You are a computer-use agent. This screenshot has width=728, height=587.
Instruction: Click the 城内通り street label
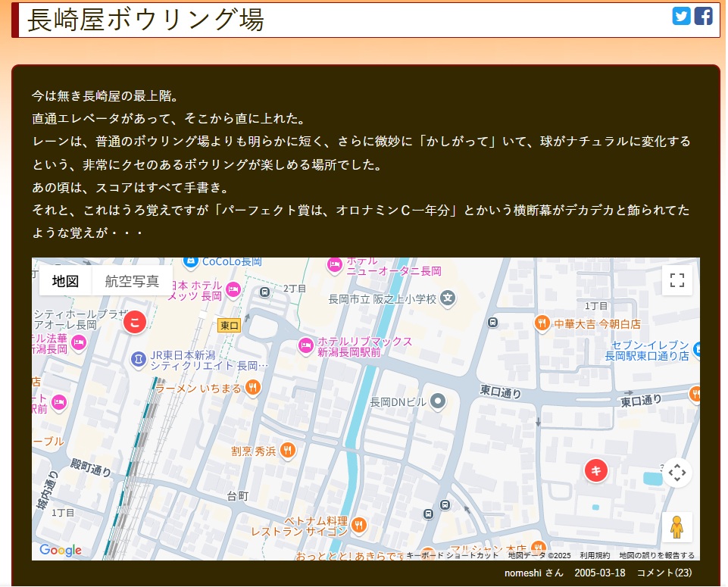(x=48, y=490)
